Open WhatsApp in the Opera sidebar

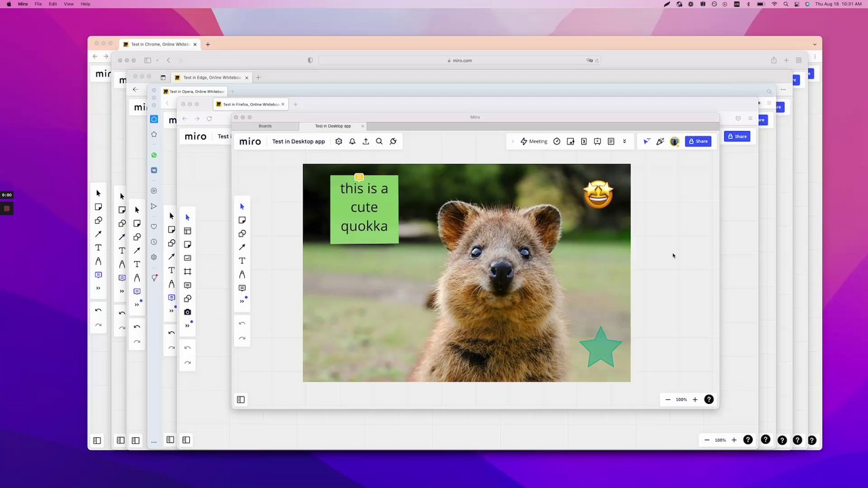(x=154, y=155)
